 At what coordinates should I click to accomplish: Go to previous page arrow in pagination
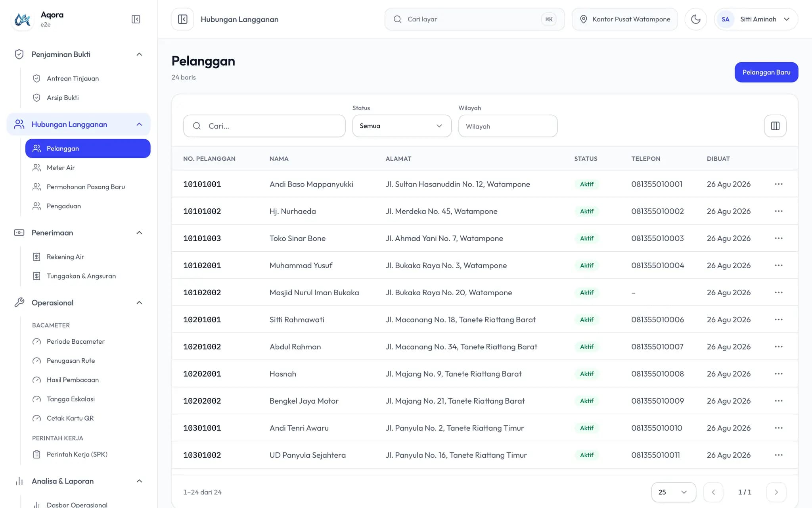click(x=713, y=492)
